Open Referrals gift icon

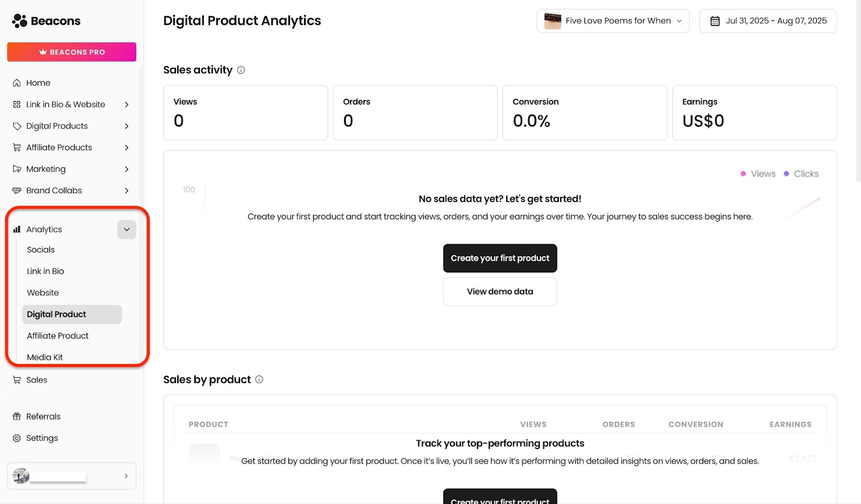17,416
